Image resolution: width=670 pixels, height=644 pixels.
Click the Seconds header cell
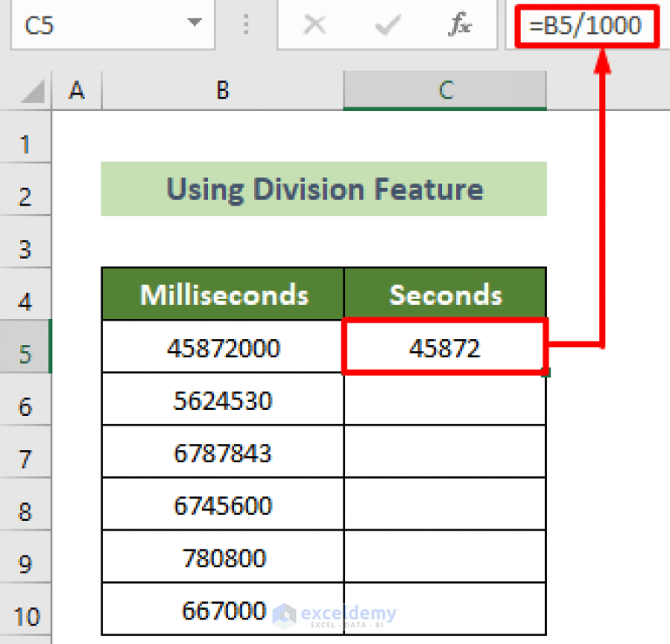coord(445,294)
